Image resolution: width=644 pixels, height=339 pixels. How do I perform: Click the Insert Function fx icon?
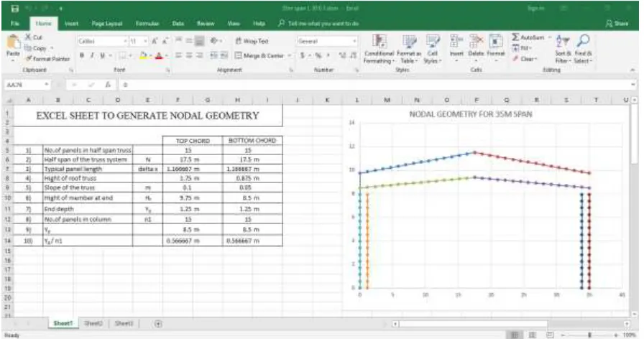point(107,85)
